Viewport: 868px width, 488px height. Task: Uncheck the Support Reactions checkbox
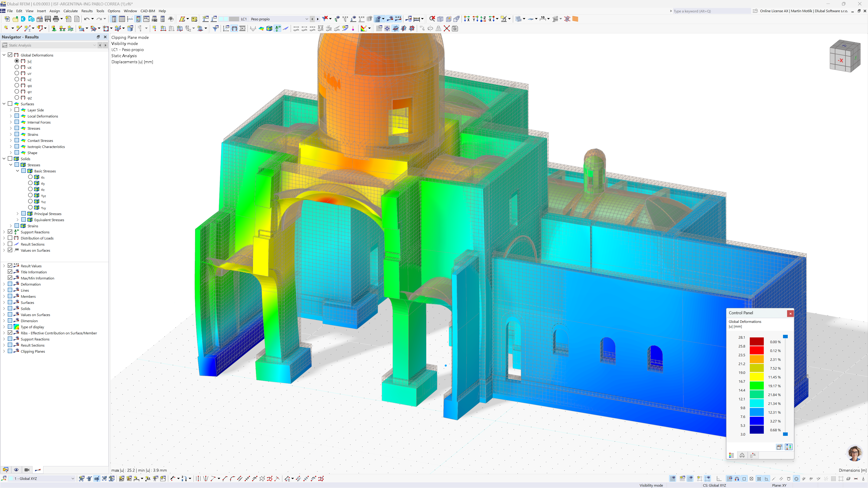point(10,232)
